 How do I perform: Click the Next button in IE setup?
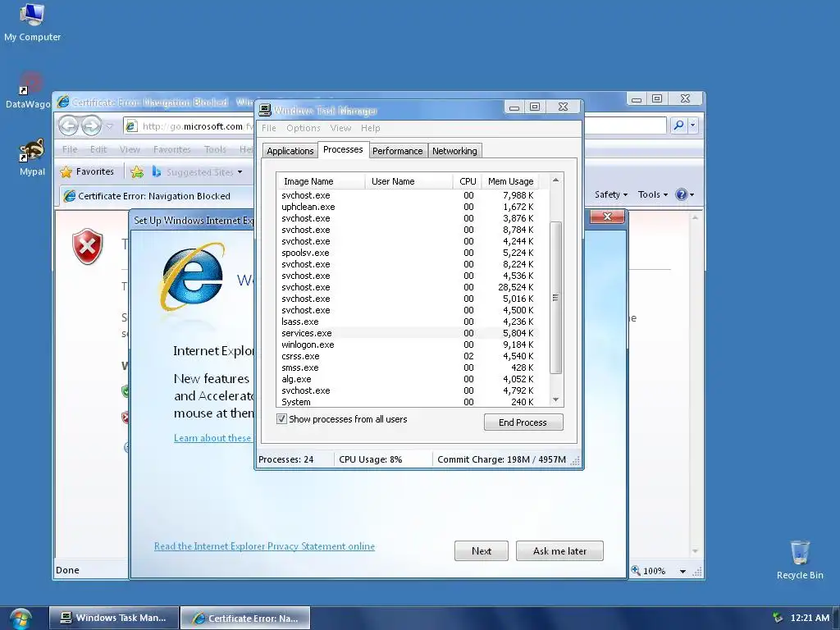(481, 550)
